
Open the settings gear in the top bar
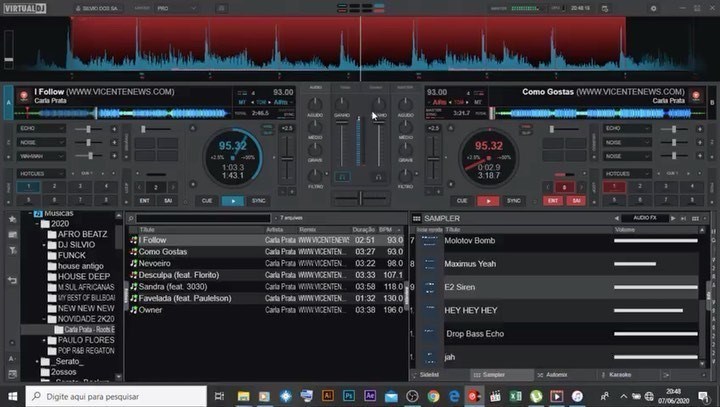click(653, 8)
